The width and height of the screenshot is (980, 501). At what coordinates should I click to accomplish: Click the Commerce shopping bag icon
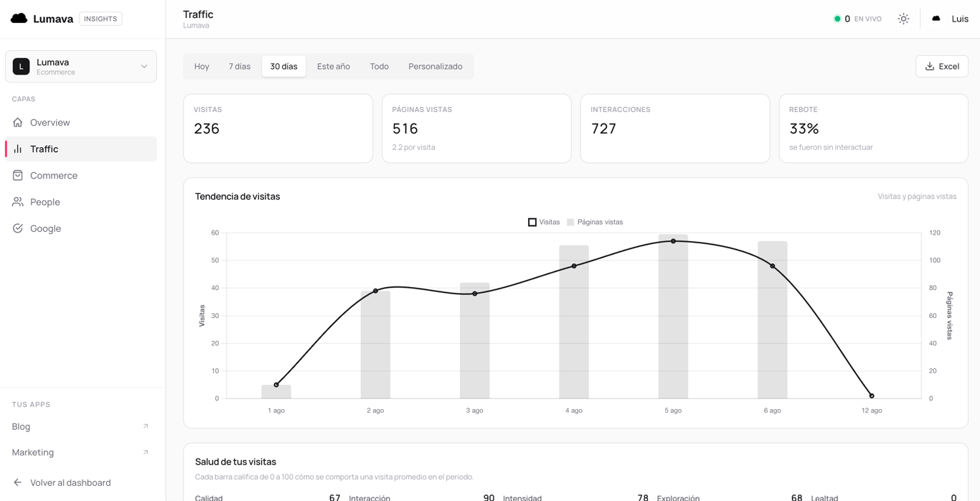(x=18, y=176)
